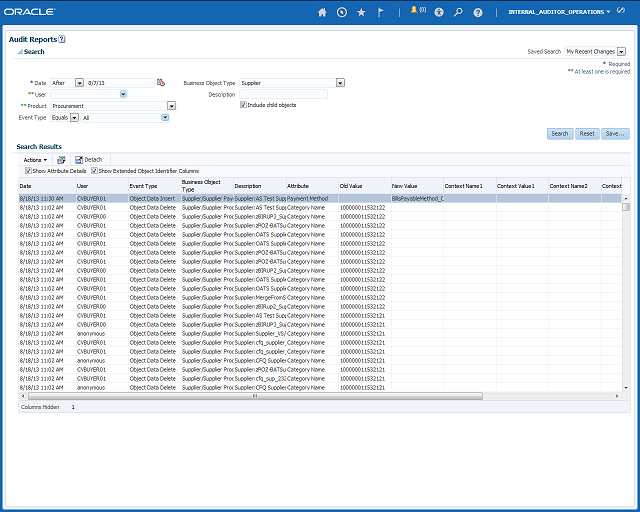Click the Context Name2 column header

click(x=575, y=186)
